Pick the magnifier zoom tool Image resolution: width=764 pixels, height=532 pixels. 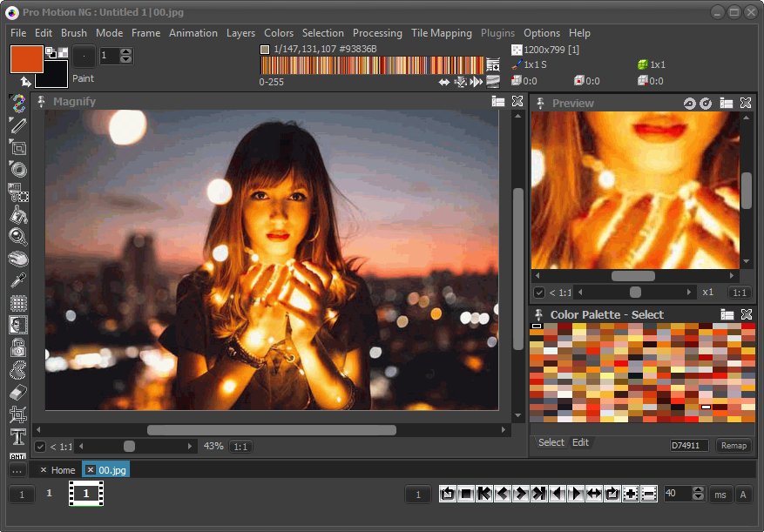17,236
